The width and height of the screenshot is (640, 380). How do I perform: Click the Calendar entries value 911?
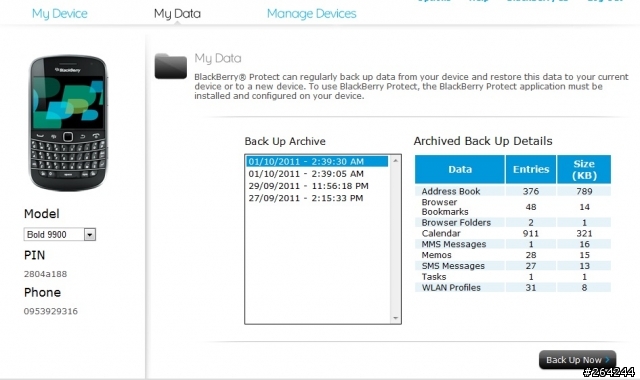[x=531, y=233]
